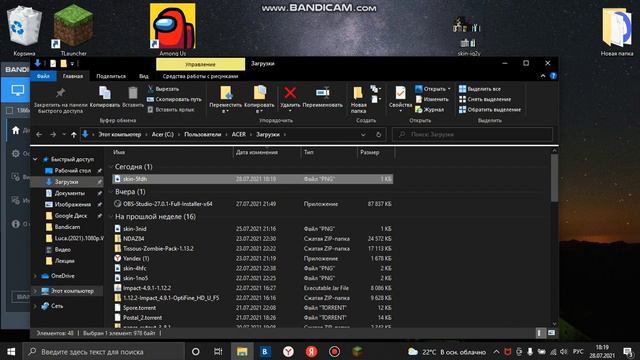The width and height of the screenshot is (640, 360).
Task: Click Copy path (Скопировать путь)
Action: click(x=174, y=99)
